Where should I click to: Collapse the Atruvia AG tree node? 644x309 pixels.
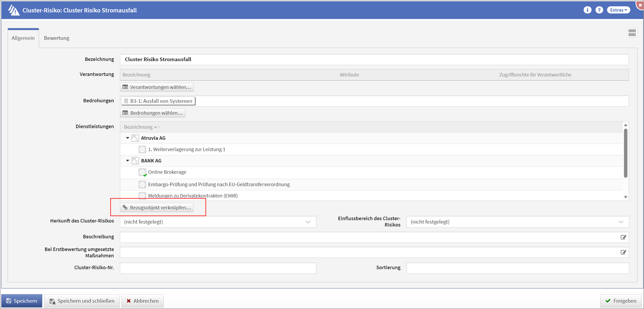[128, 138]
